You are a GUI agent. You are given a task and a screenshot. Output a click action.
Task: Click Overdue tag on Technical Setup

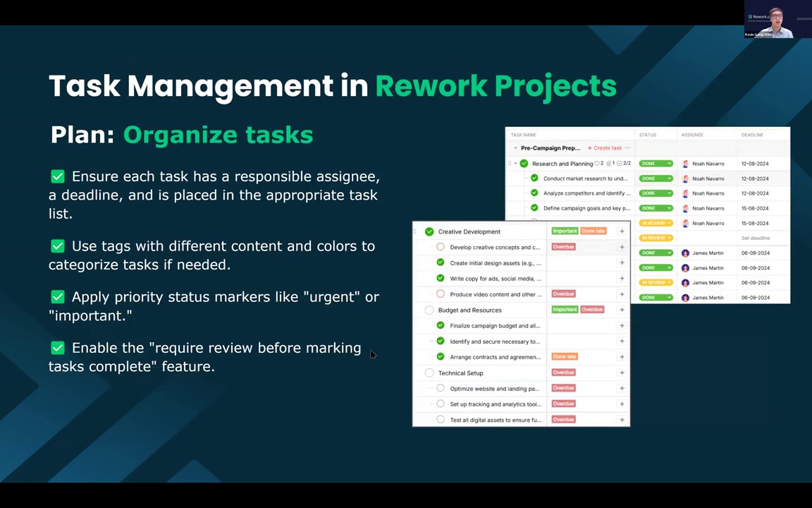pos(563,373)
